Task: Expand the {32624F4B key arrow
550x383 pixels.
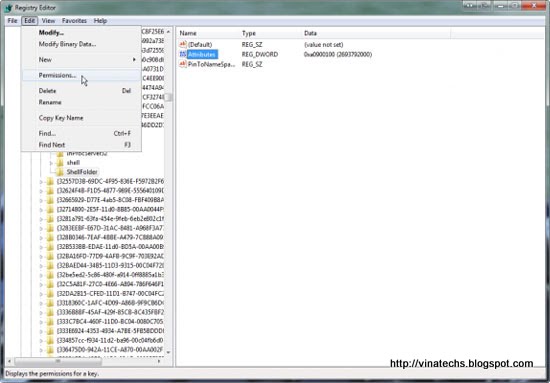Action: pos(41,191)
